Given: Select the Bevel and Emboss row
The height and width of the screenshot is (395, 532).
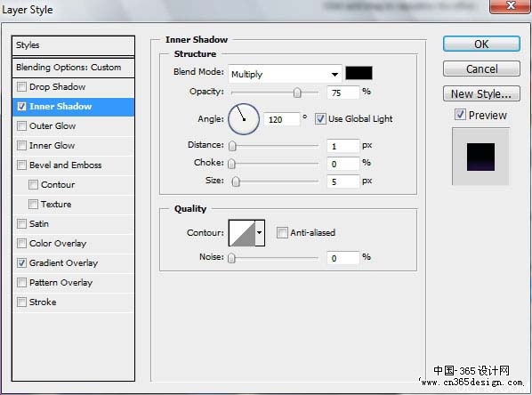Looking at the screenshot, I should (x=73, y=165).
